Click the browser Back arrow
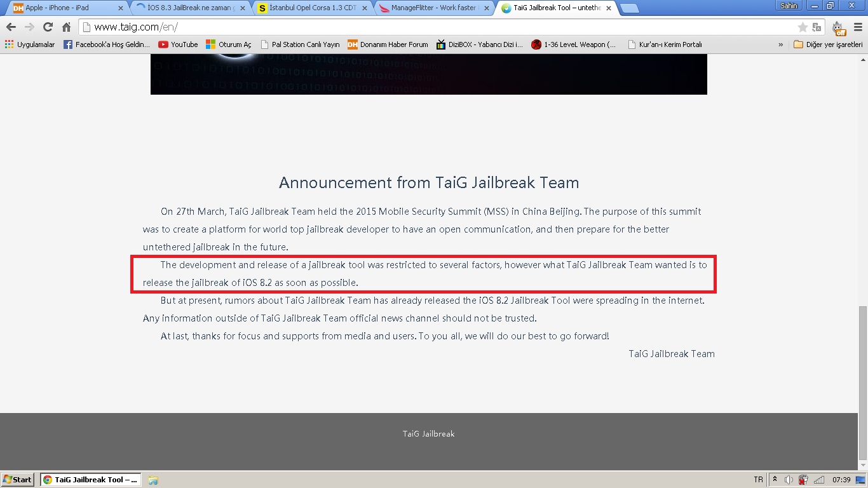Viewport: 868px width, 488px height. click(11, 27)
